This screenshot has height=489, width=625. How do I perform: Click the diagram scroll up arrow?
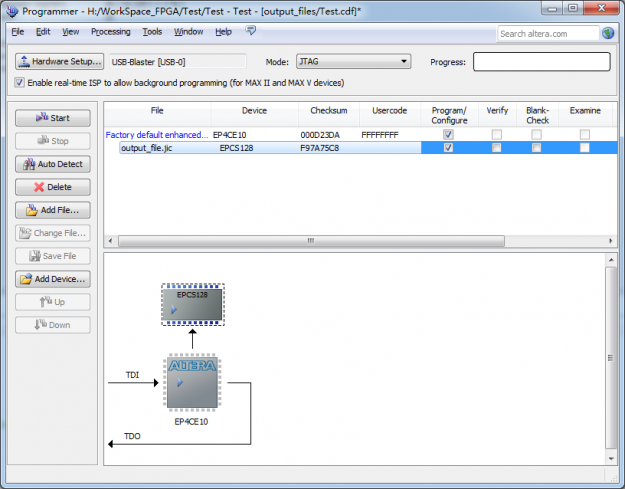(x=611, y=260)
